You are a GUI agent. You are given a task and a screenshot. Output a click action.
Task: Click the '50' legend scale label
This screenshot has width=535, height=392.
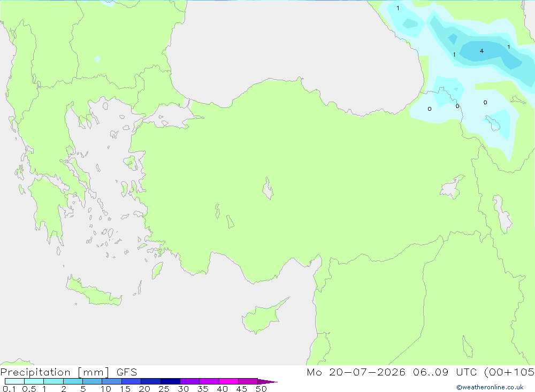pyautogui.click(x=261, y=389)
